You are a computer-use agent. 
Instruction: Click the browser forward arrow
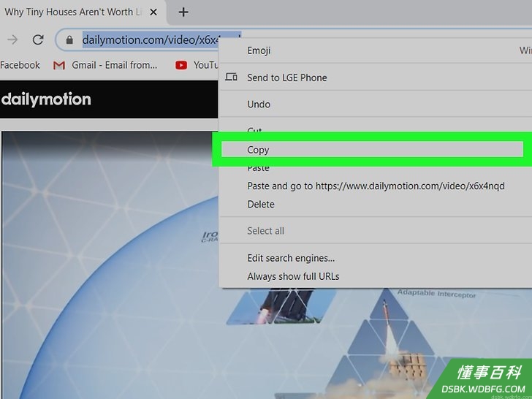pyautogui.click(x=12, y=39)
